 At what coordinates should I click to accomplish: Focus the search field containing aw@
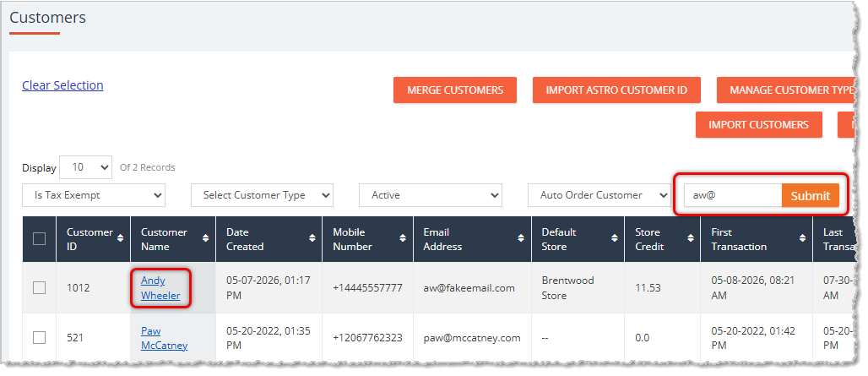(x=733, y=195)
